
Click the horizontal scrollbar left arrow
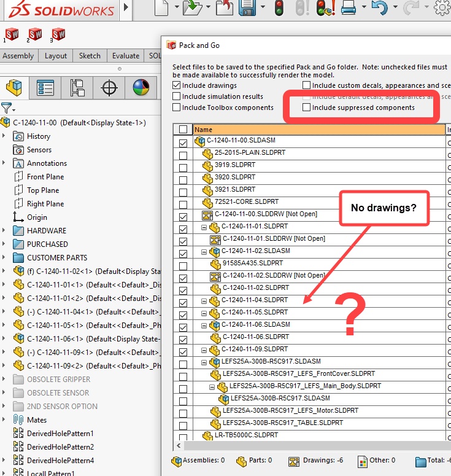pos(179,446)
